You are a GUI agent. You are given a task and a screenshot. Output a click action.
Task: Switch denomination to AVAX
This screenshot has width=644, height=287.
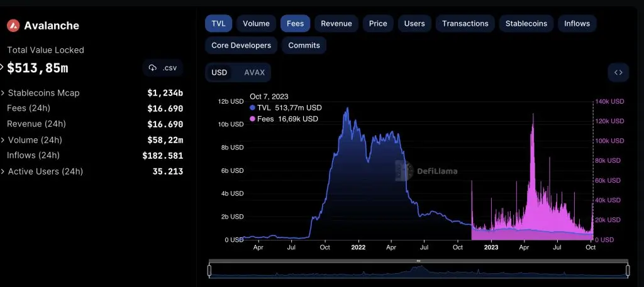click(x=254, y=72)
